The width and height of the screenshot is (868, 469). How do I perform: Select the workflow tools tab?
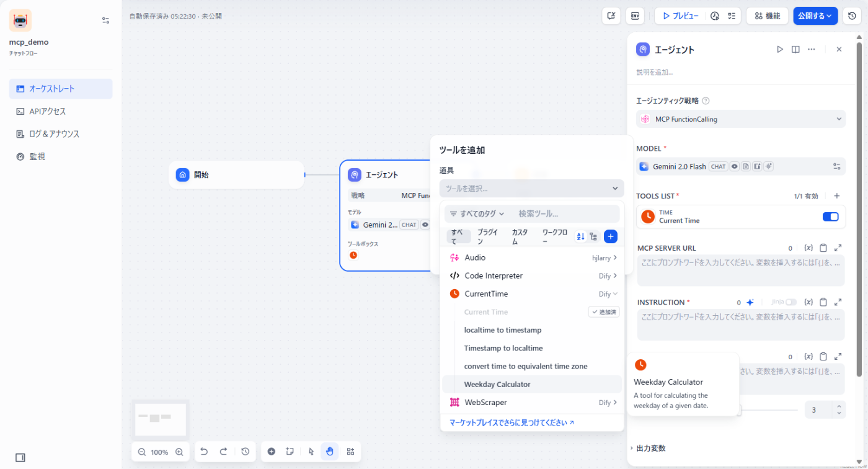(554, 236)
